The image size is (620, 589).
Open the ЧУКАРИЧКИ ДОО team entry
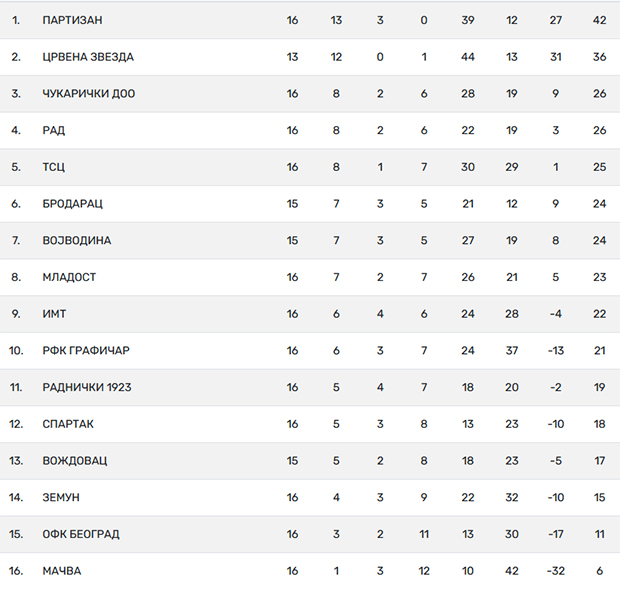[89, 94]
